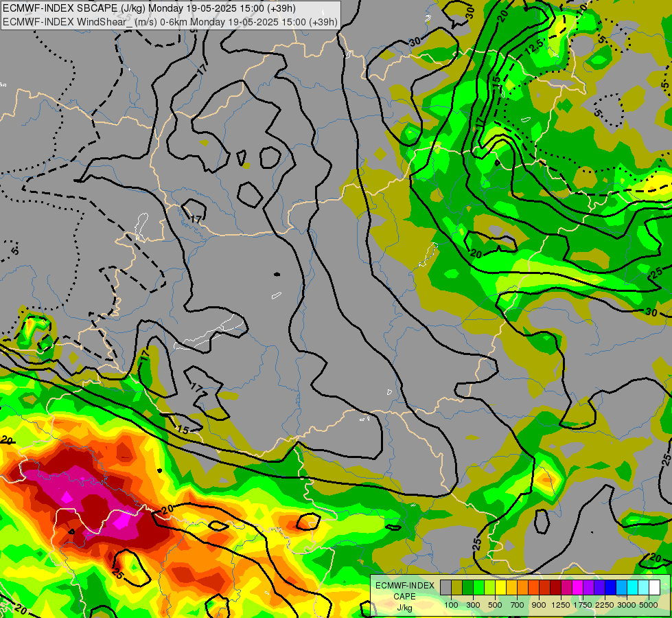Click the 1750 tick label in the legend
The width and height of the screenshot is (672, 618).
[583, 605]
